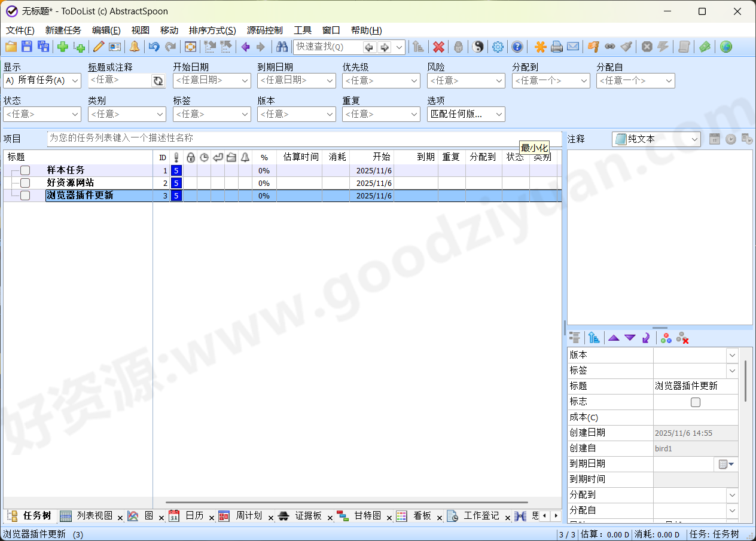Edit the task title using the pencil icon

click(99, 47)
